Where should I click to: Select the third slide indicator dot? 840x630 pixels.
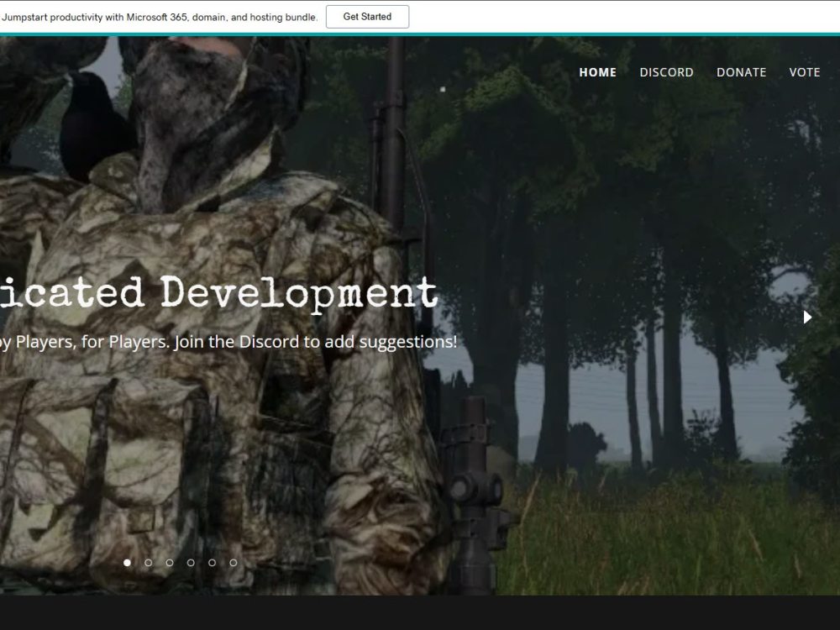[x=170, y=563]
